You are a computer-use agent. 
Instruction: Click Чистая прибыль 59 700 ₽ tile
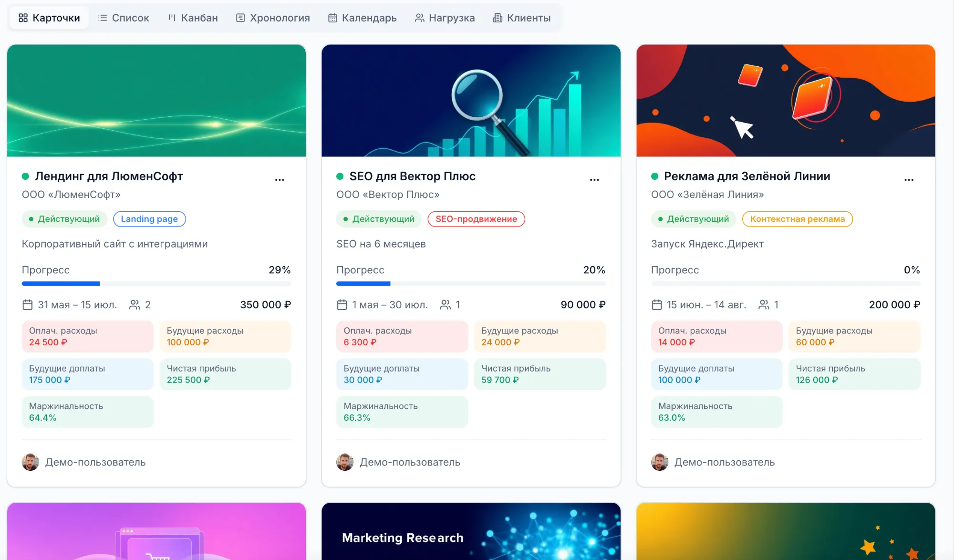pos(540,374)
